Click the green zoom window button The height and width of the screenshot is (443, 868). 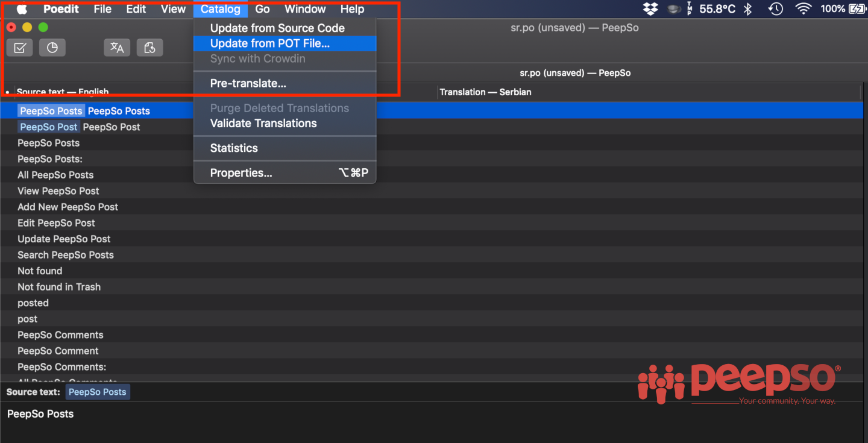tap(43, 27)
